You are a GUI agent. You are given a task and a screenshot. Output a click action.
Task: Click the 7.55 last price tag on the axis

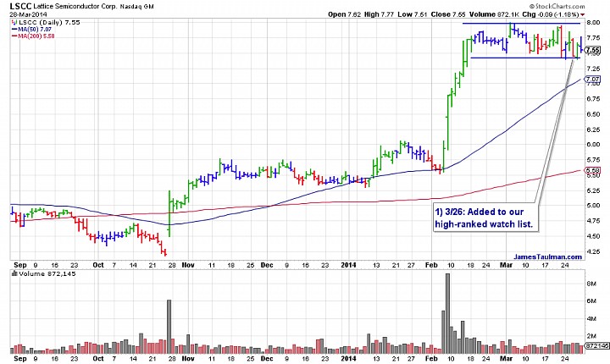[592, 50]
